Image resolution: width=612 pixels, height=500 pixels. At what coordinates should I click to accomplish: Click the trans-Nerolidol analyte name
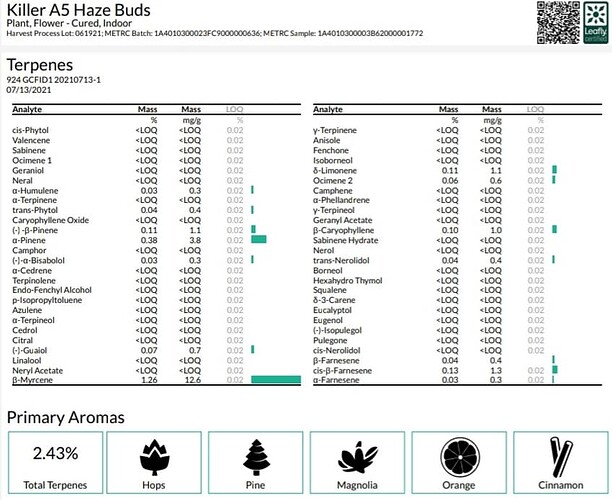(341, 260)
